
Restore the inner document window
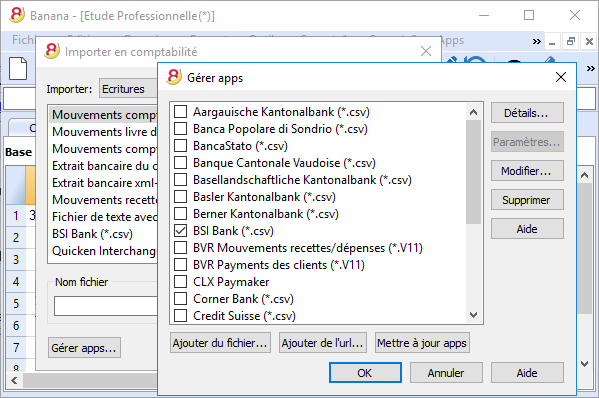[571, 41]
